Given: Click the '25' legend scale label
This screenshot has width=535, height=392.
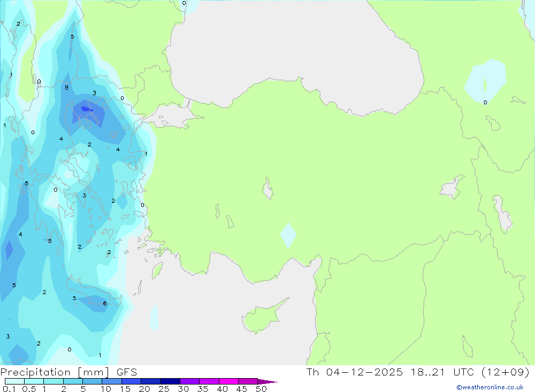Looking at the screenshot, I should (x=164, y=389).
